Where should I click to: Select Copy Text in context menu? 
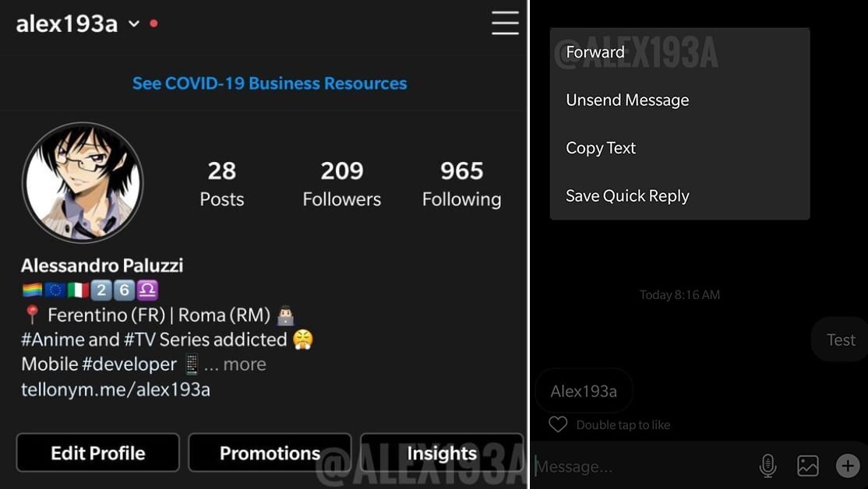pos(679,148)
